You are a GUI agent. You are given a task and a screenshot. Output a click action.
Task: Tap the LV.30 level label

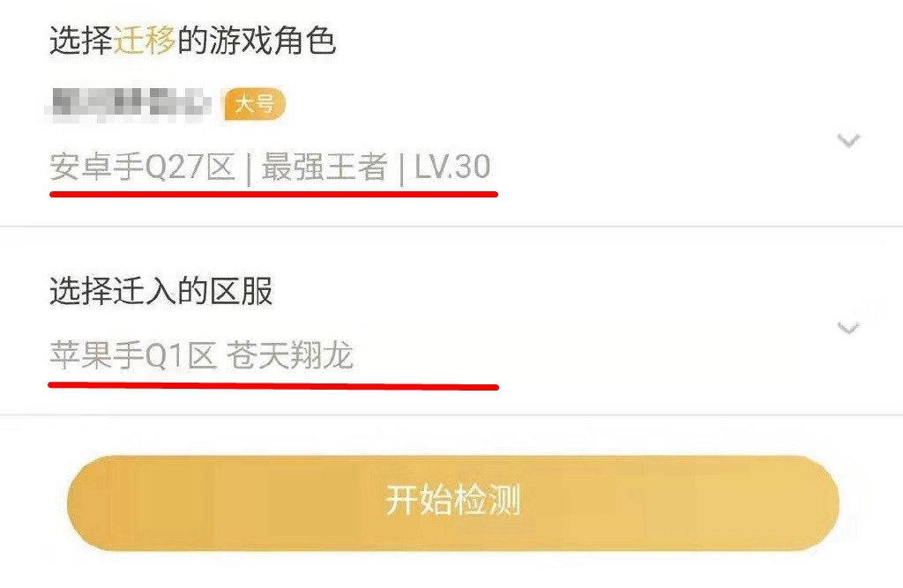pyautogui.click(x=452, y=167)
